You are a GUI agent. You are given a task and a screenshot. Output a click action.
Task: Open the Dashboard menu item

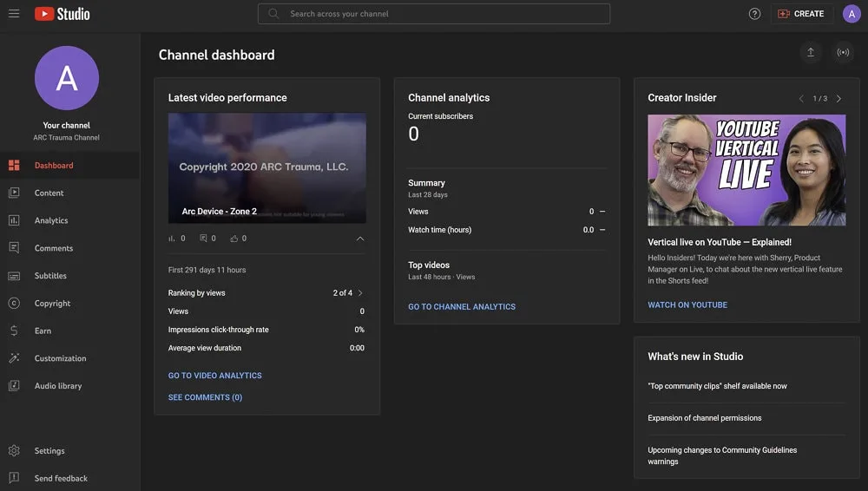coord(69,165)
